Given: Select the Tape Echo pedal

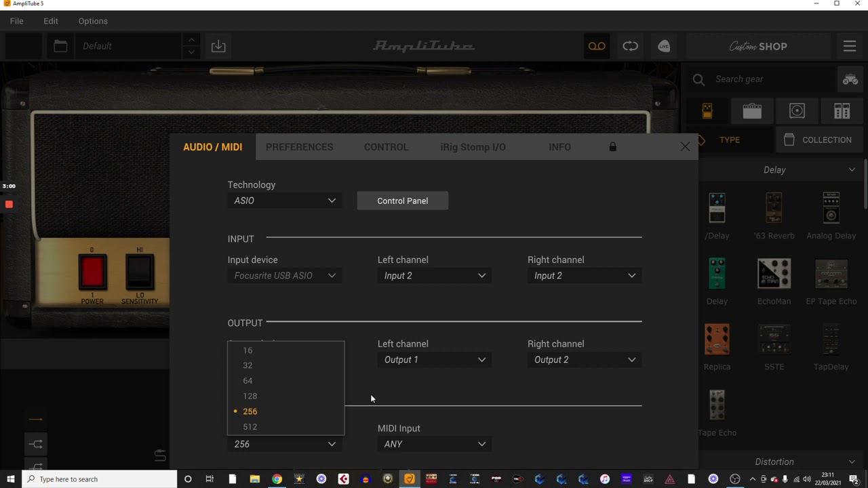Looking at the screenshot, I should click(717, 413).
